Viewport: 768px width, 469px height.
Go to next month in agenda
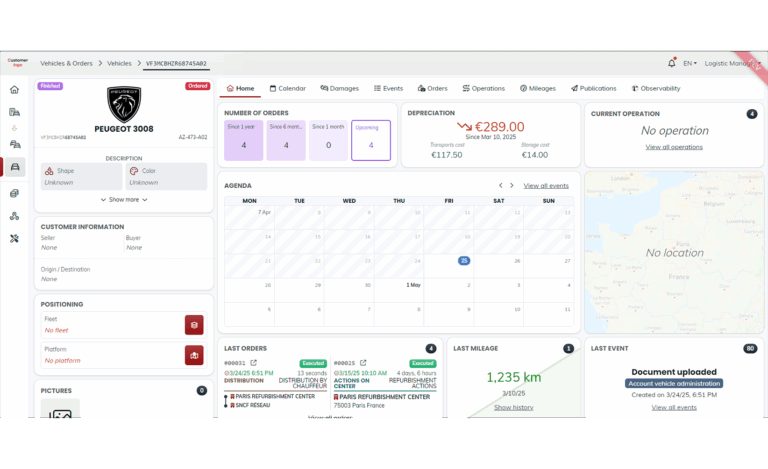(512, 185)
